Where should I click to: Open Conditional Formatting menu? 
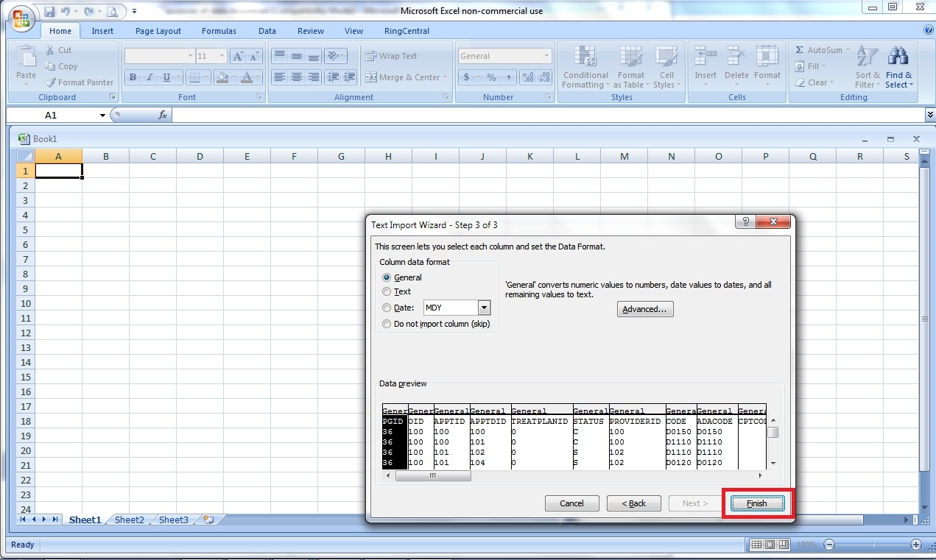coord(585,67)
